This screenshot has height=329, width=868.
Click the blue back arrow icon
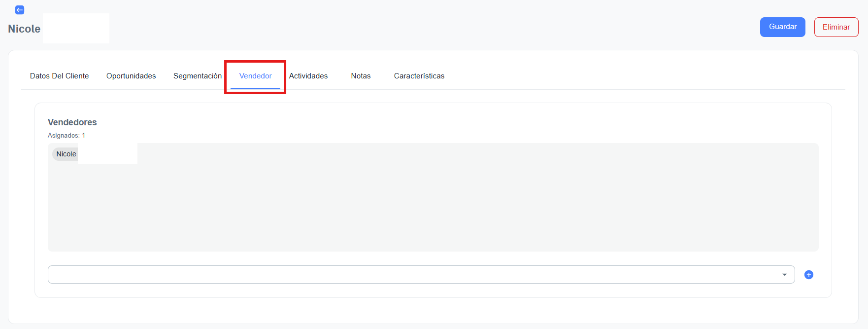20,10
